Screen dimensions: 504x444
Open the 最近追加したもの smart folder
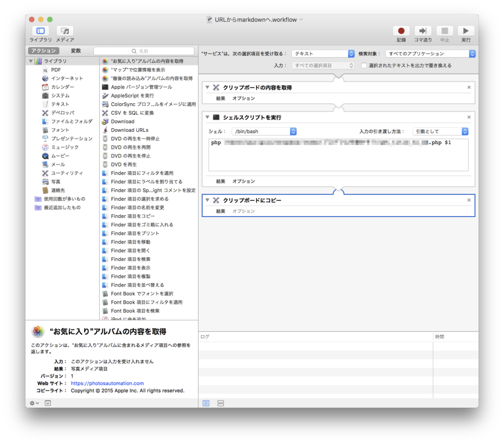(62, 207)
